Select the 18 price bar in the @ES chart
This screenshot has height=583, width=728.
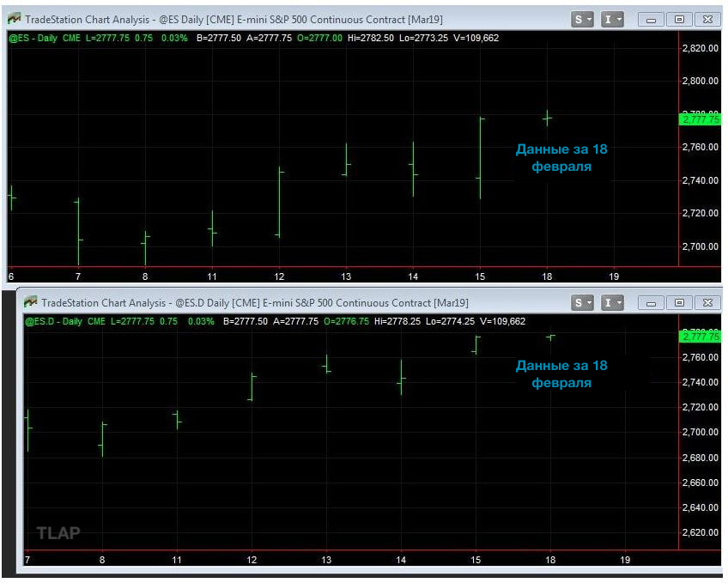[x=548, y=118]
